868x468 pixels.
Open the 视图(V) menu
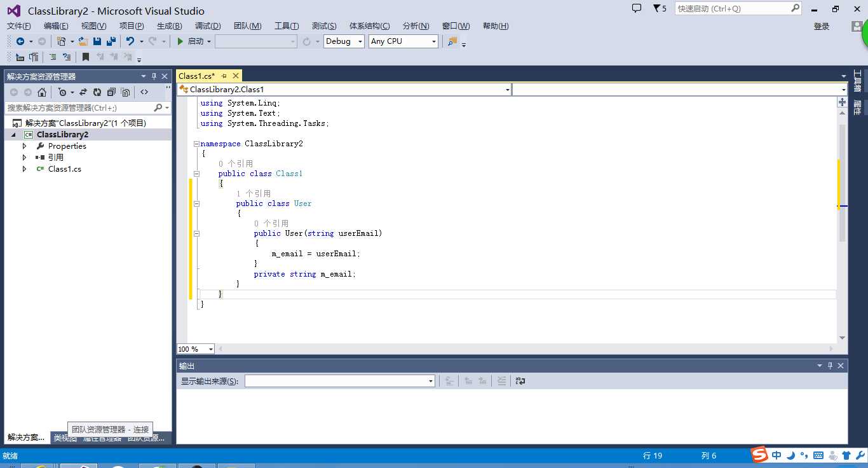tap(93, 26)
